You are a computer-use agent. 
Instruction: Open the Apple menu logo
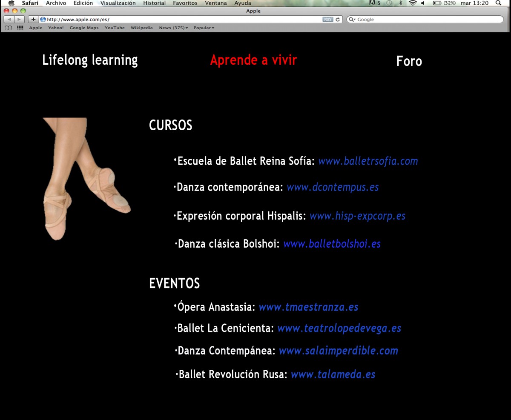[11, 3]
